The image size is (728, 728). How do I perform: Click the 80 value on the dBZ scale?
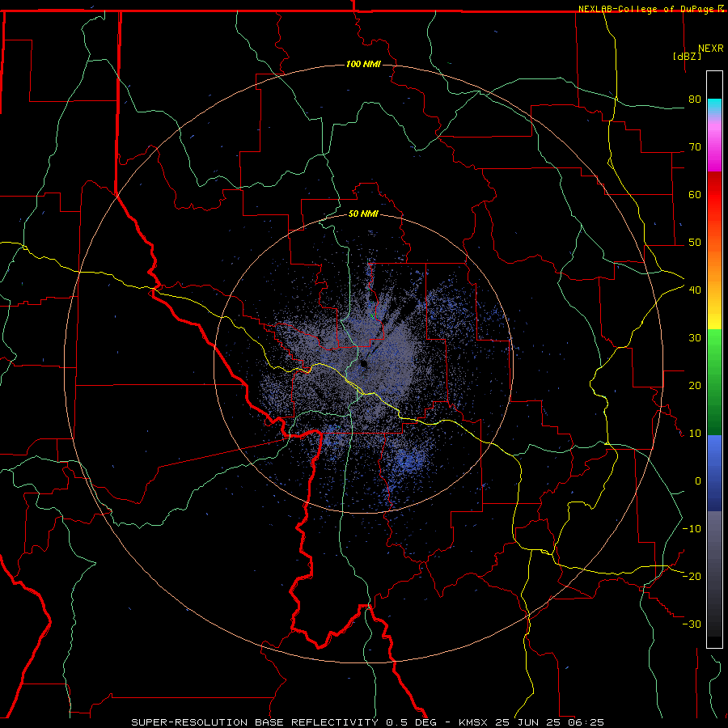(x=695, y=99)
